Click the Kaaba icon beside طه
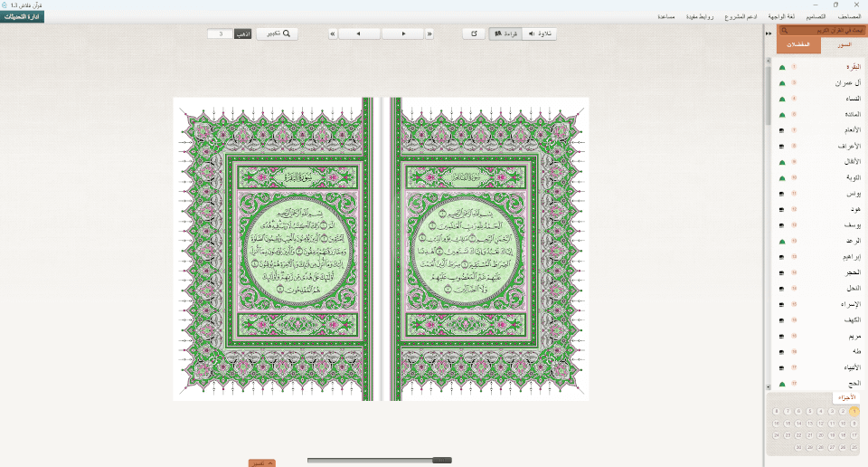This screenshot has height=467, width=868. coord(782,352)
